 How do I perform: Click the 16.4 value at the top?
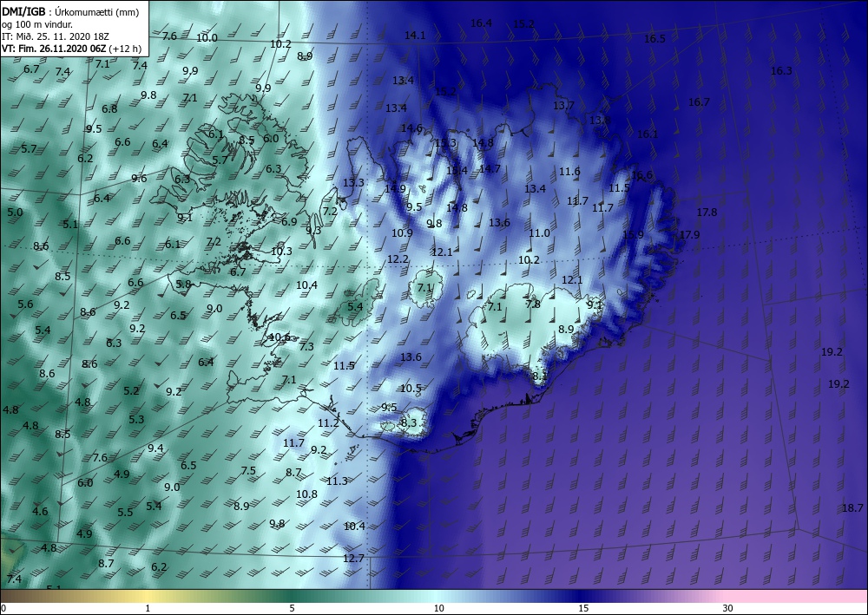481,23
